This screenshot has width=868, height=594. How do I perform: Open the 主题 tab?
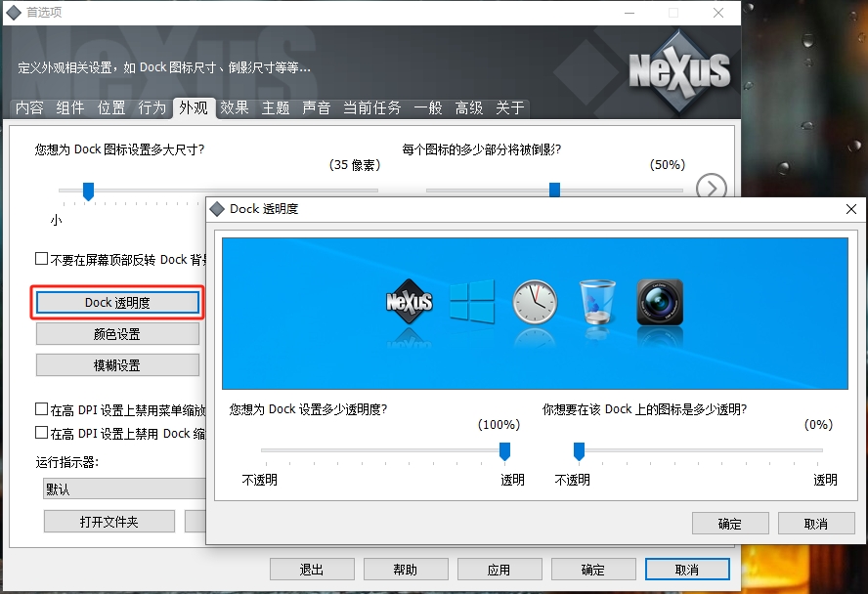276,108
